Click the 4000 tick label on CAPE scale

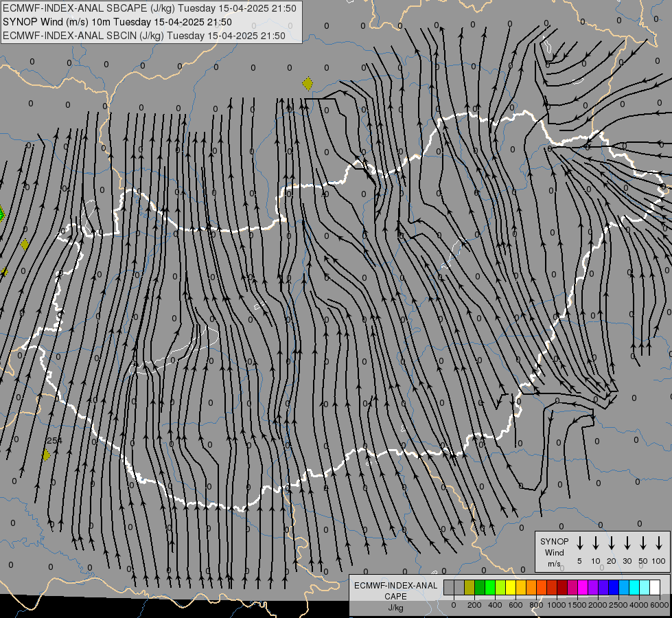point(639,605)
